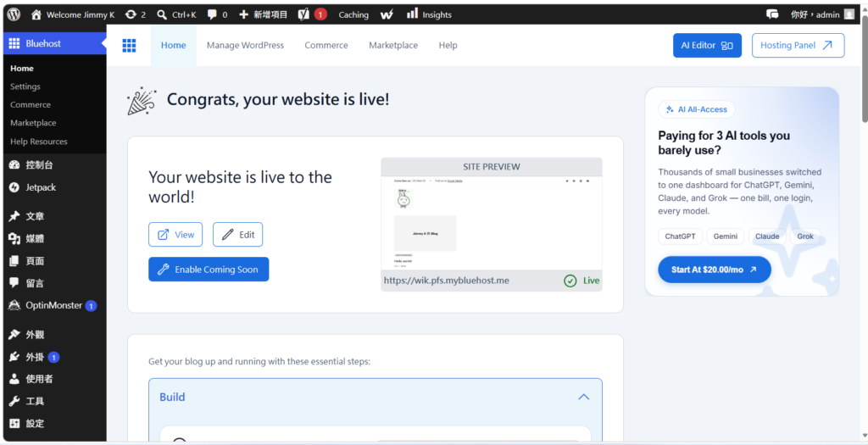Click the Gemini chip
This screenshot has width=868, height=445.
point(726,236)
